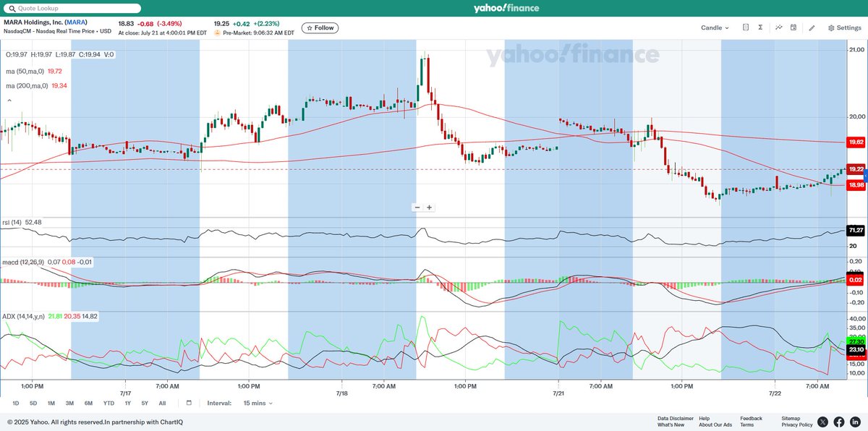Open Feedback footer link
Screen dimensions: 868x431
tap(751, 418)
